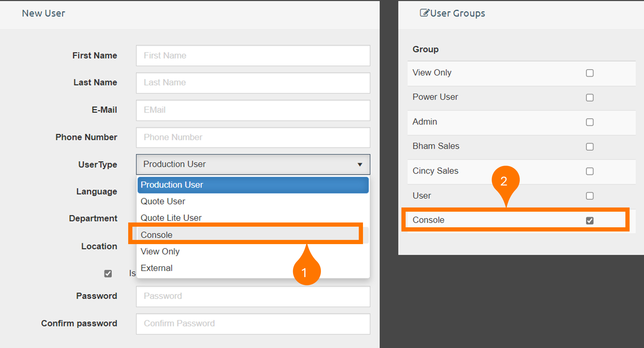Click the Password input field
Screen dimensions: 644x348
pos(252,296)
